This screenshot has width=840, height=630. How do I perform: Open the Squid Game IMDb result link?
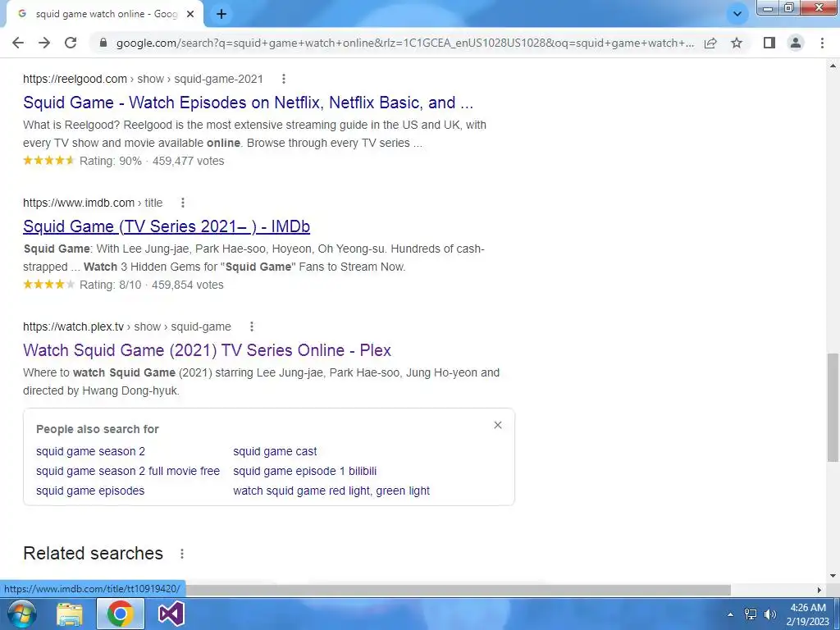pos(167,226)
